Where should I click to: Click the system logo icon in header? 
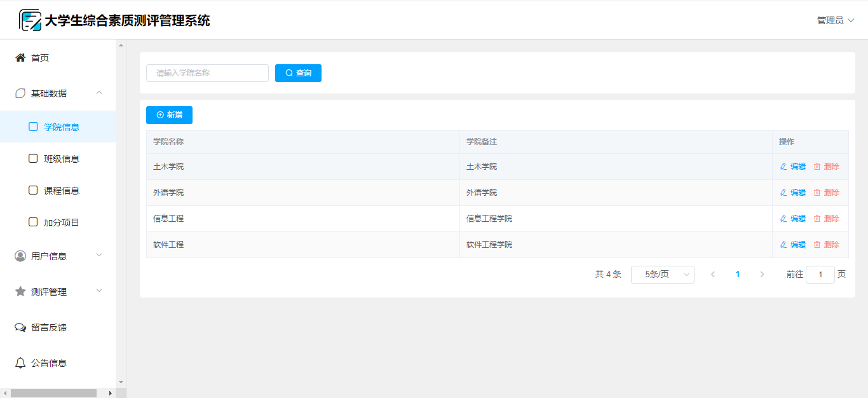(x=30, y=20)
